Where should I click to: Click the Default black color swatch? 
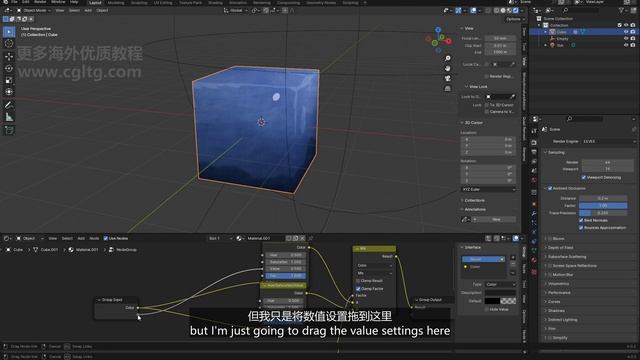[492, 301]
